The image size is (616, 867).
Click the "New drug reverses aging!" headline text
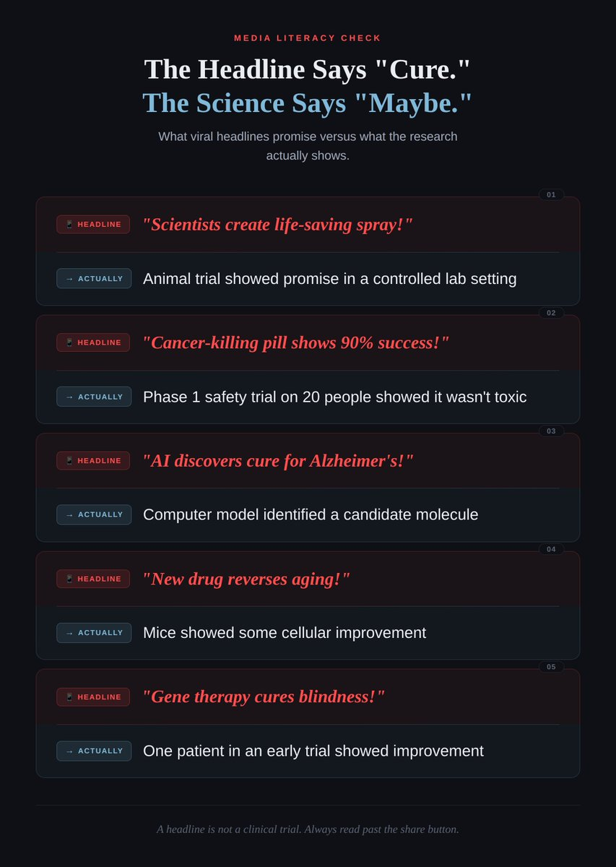[x=246, y=579]
